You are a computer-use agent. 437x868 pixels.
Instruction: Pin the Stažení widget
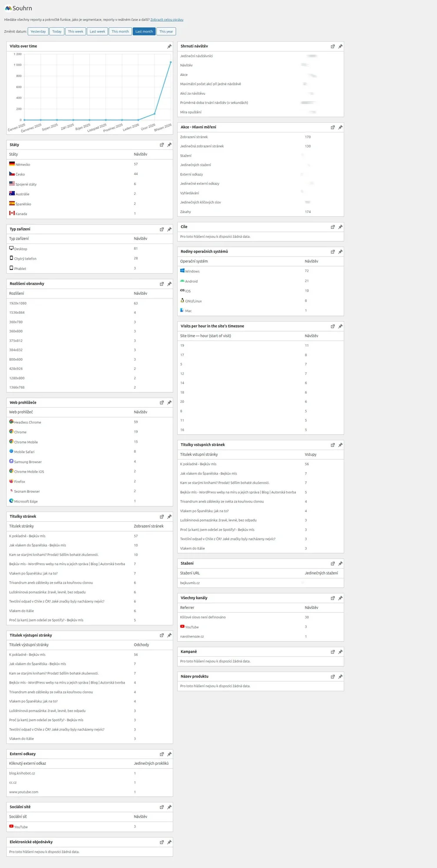341,564
